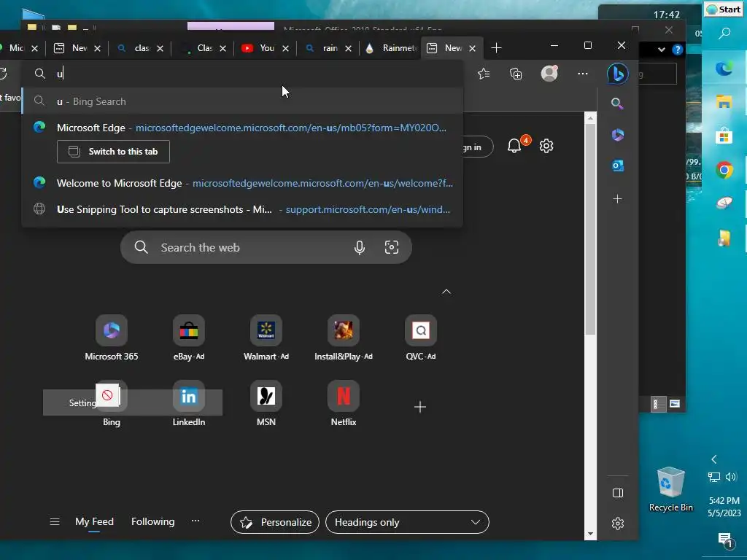Select Welcome to Microsoft Edge suggestion
747x560 pixels.
pos(242,183)
